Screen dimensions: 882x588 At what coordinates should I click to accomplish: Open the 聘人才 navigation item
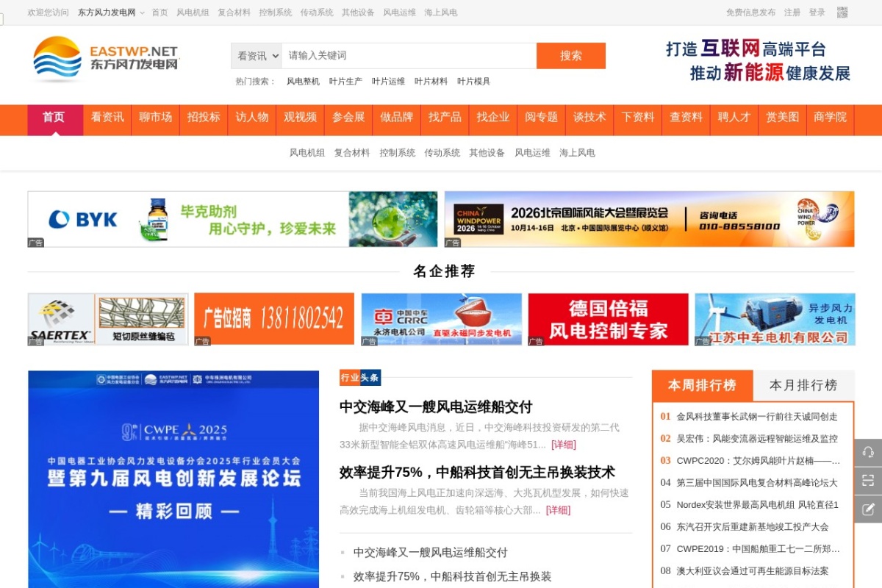pos(734,118)
